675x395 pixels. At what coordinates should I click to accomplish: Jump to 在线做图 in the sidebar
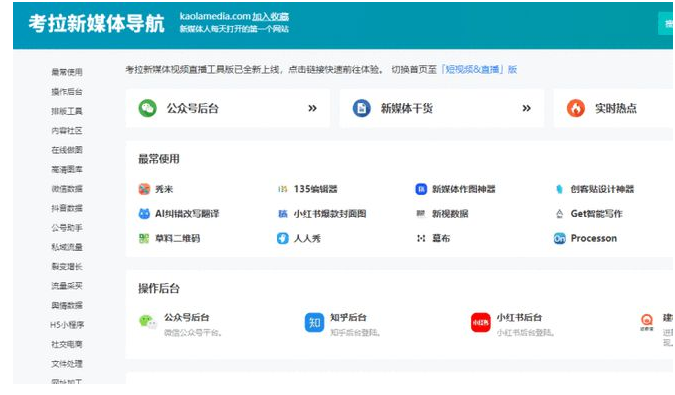[67, 150]
